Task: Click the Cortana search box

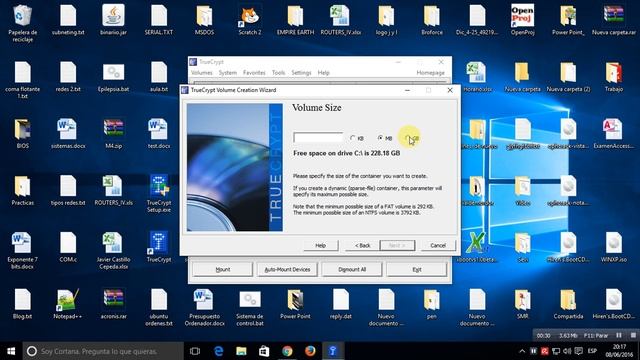Action: [103, 351]
